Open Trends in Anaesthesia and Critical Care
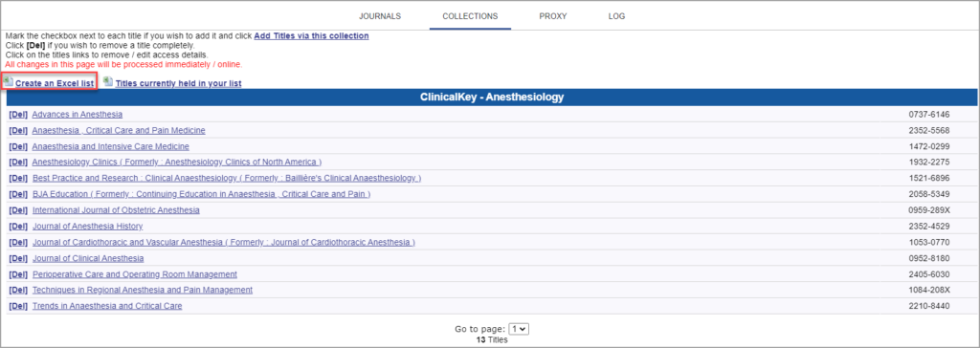This screenshot has height=348, width=980. [x=107, y=306]
